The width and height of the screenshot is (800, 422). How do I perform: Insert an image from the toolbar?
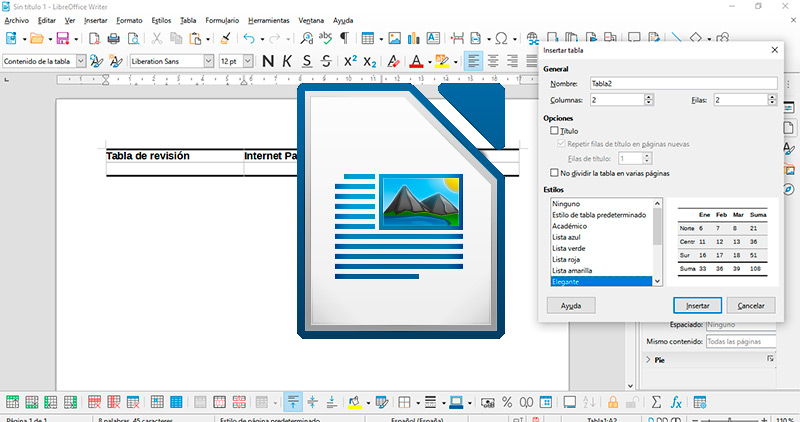[x=394, y=38]
